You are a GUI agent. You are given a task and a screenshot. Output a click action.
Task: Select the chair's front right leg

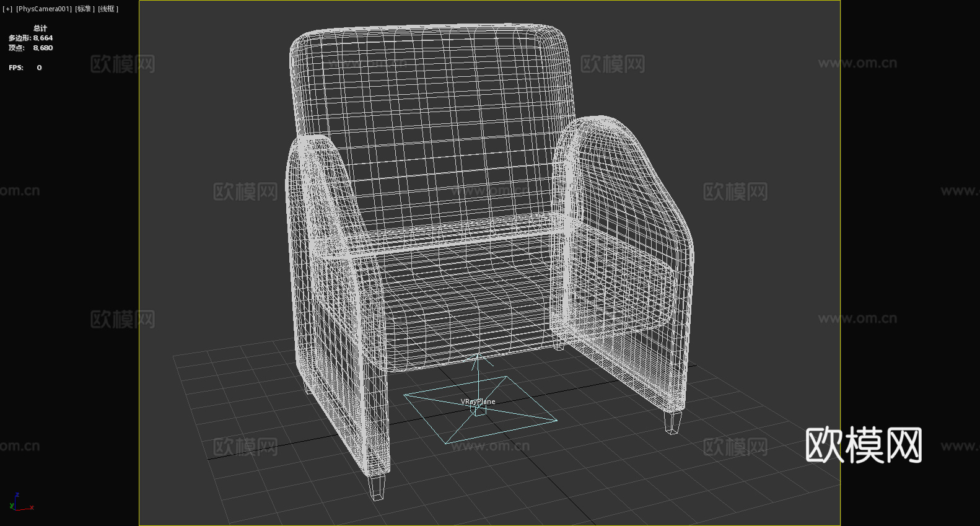(x=672, y=422)
